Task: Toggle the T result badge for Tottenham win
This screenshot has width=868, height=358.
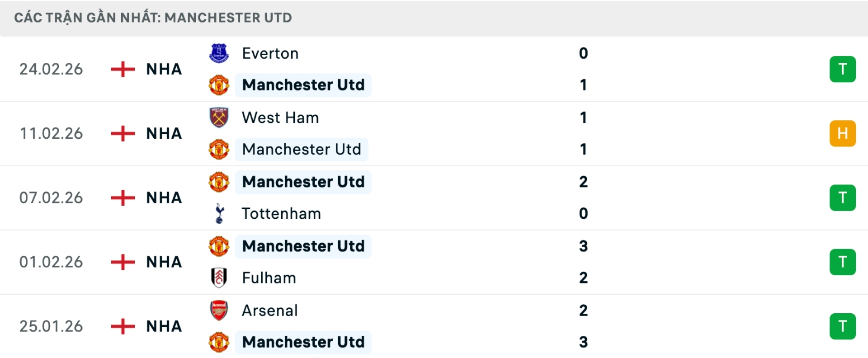Action: point(843,198)
